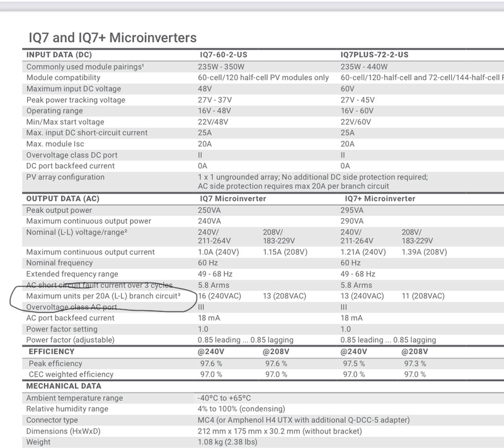Viewport: 504px width, 448px height.
Task: Select the 'Peak efficiency' label
Action: pos(55,364)
